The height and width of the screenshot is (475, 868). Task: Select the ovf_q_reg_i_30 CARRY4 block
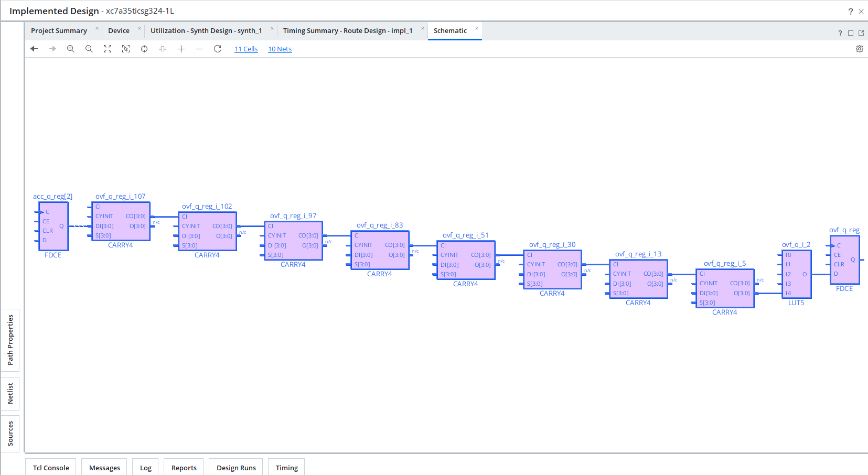(x=552, y=269)
